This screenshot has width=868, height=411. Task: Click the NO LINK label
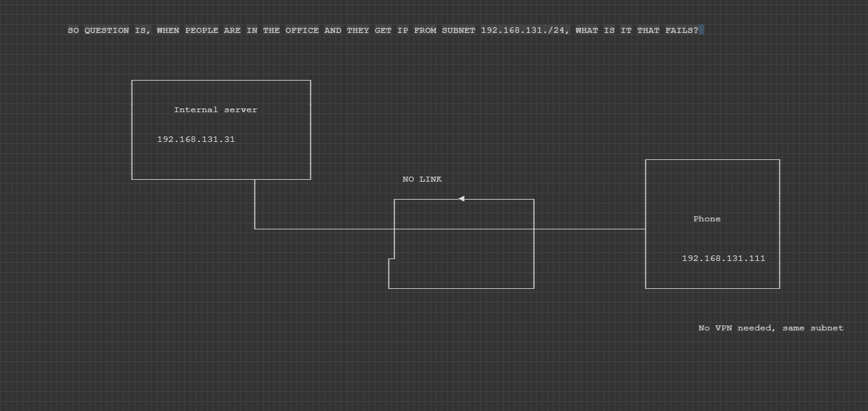(421, 179)
